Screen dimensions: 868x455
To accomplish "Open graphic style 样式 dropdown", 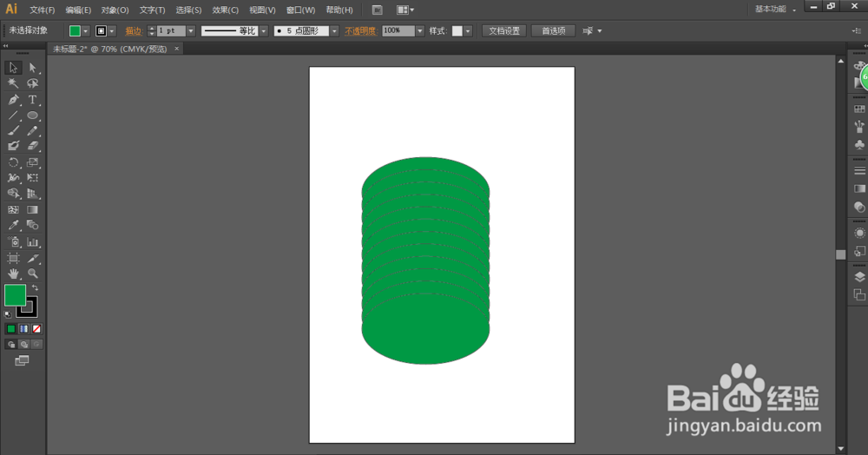I will click(469, 31).
